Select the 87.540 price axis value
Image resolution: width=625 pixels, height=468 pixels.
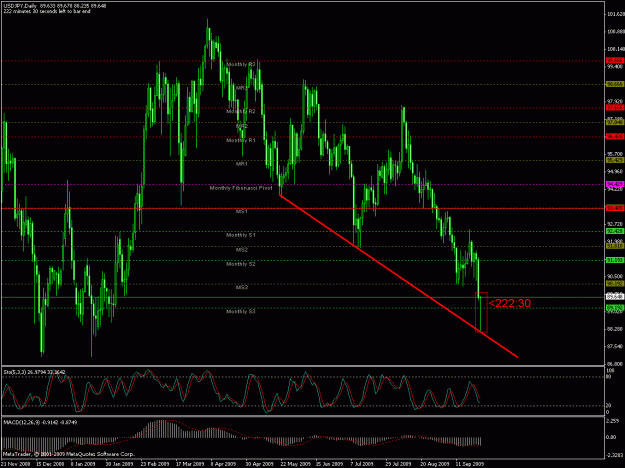[616, 346]
